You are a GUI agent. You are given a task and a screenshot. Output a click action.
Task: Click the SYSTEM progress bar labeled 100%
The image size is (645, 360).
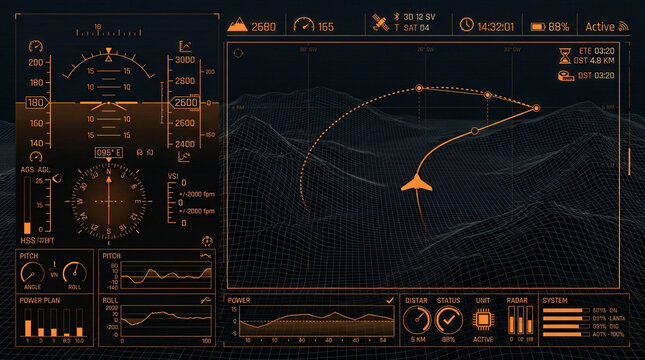point(566,334)
